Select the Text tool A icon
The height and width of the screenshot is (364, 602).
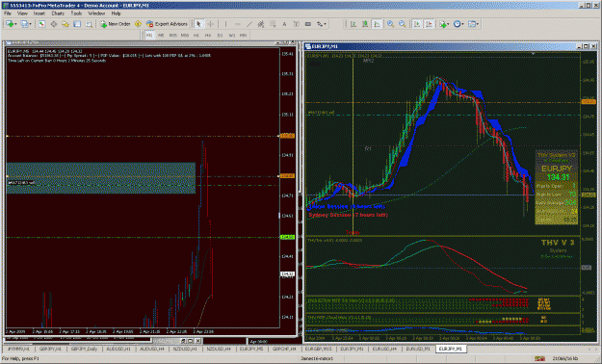[x=284, y=24]
